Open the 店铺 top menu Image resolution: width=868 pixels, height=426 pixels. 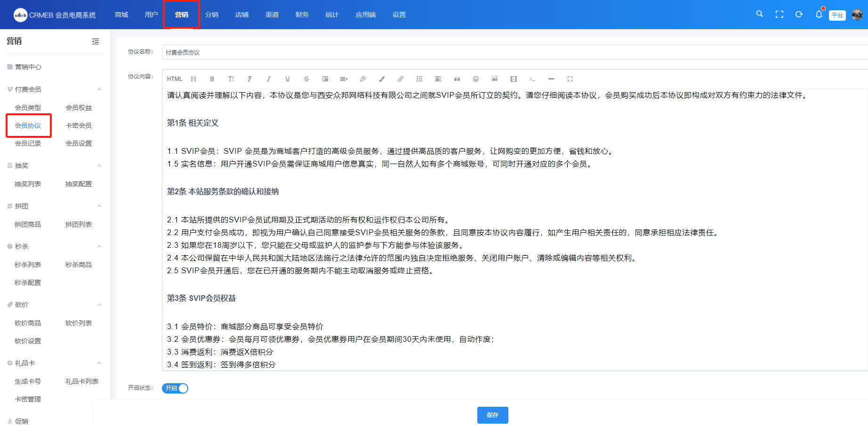242,15
